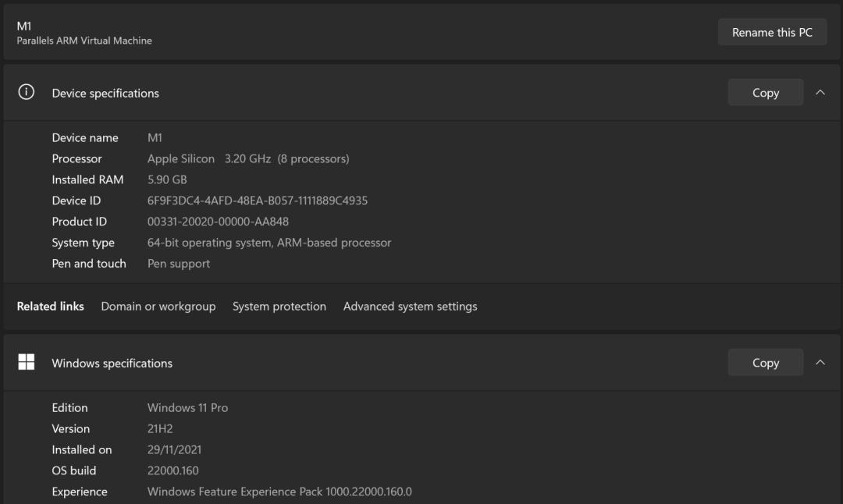Collapse the Device specifications section
Screen dimensions: 843x504
820,92
